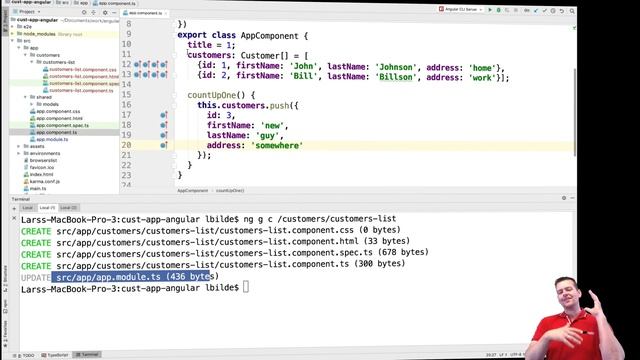
Task: Collapse the customers folder
Action: coord(25,55)
